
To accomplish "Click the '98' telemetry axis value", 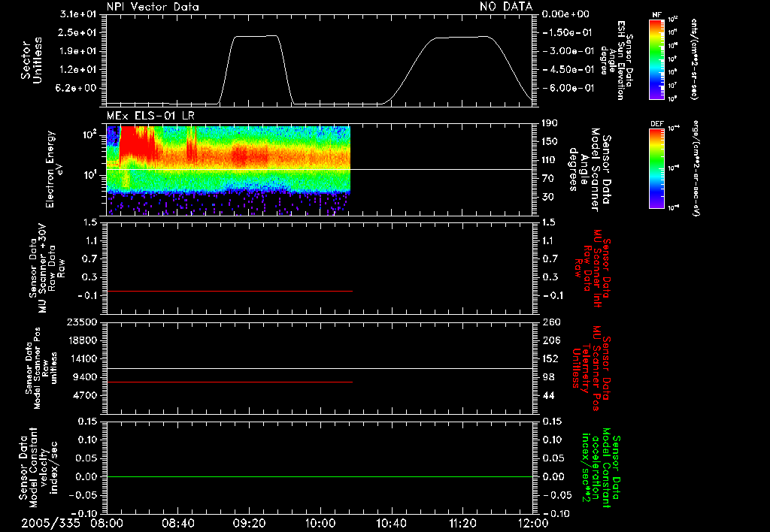I will click(548, 377).
